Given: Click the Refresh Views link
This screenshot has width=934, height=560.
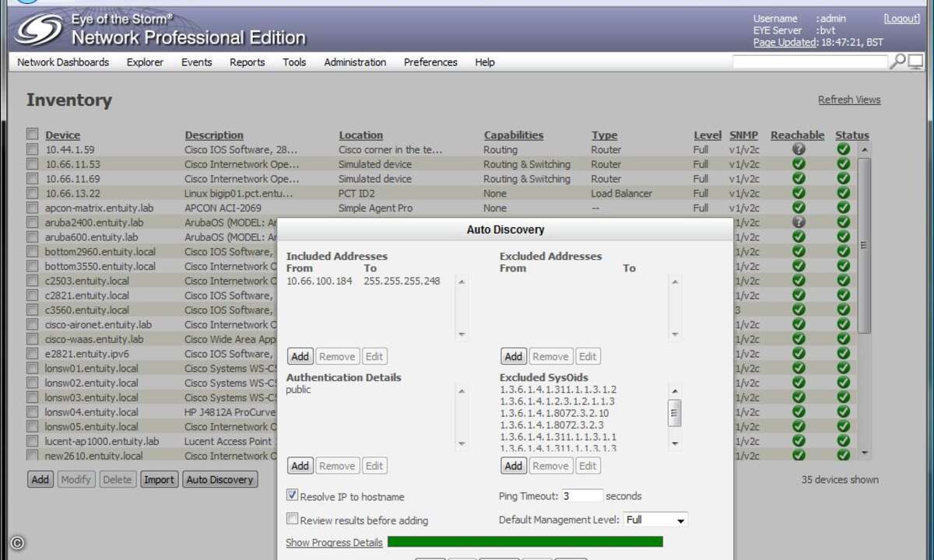Looking at the screenshot, I should coord(849,100).
